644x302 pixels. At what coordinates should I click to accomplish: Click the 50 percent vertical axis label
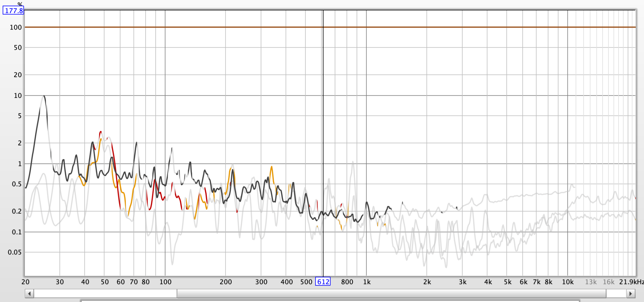[x=18, y=48]
